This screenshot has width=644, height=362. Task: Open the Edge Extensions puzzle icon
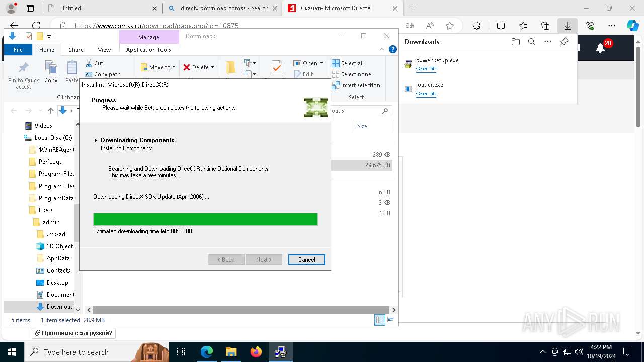tap(476, 26)
